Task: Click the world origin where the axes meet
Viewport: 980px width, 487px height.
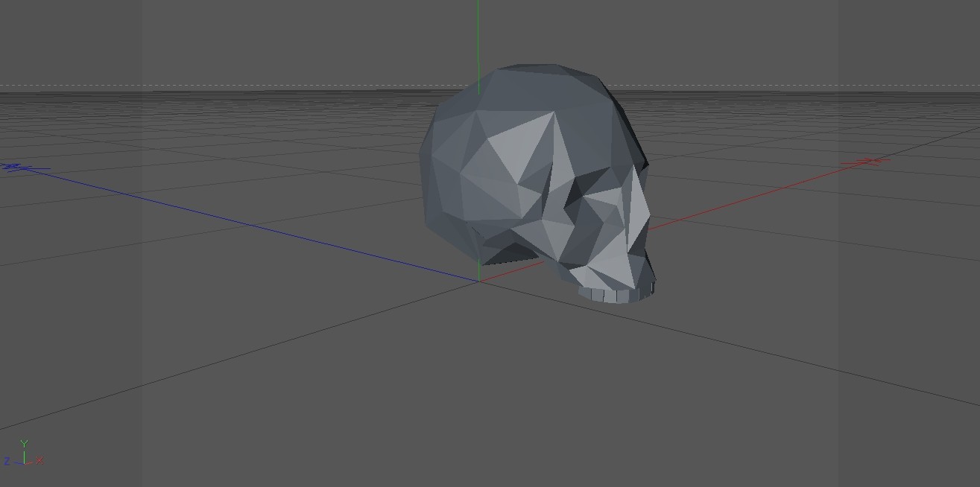Action: tap(479, 282)
